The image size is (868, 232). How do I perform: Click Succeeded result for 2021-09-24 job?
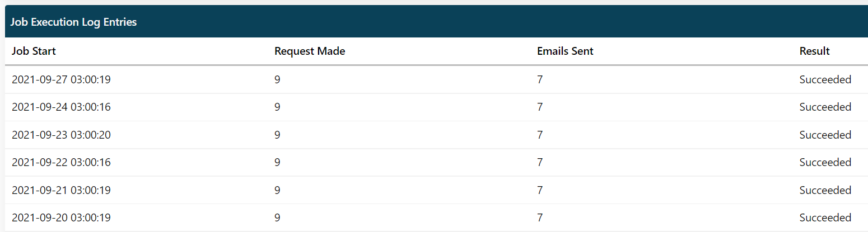click(x=825, y=107)
